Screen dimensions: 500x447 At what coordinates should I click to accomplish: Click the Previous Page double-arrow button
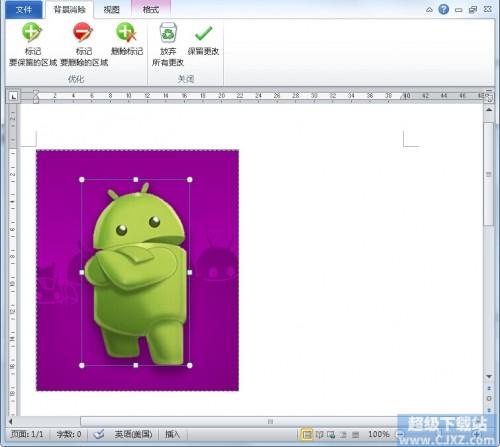[489, 388]
